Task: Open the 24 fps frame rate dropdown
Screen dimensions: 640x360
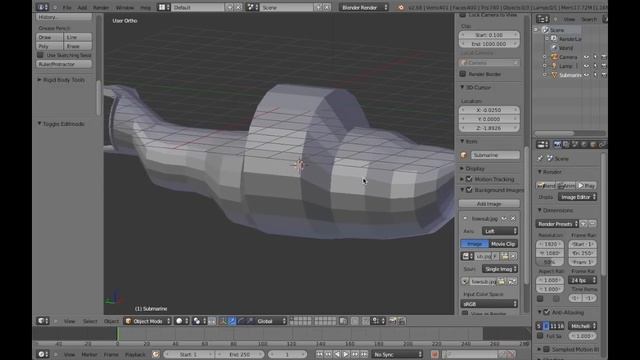Action: coord(582,280)
